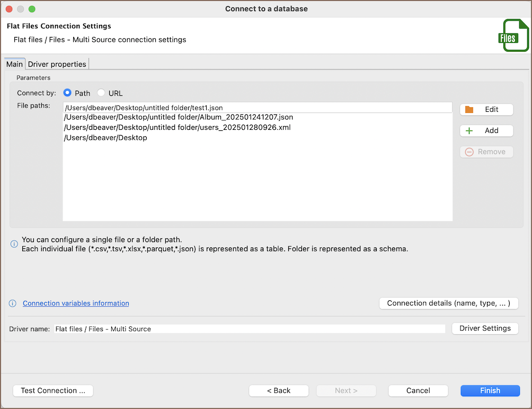
Task: Select the Album_202501241207.json path row
Action: click(179, 117)
